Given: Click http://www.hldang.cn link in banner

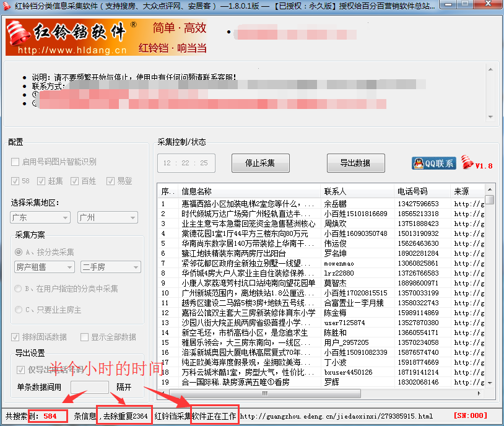Looking at the screenshot, I should tap(72, 50).
